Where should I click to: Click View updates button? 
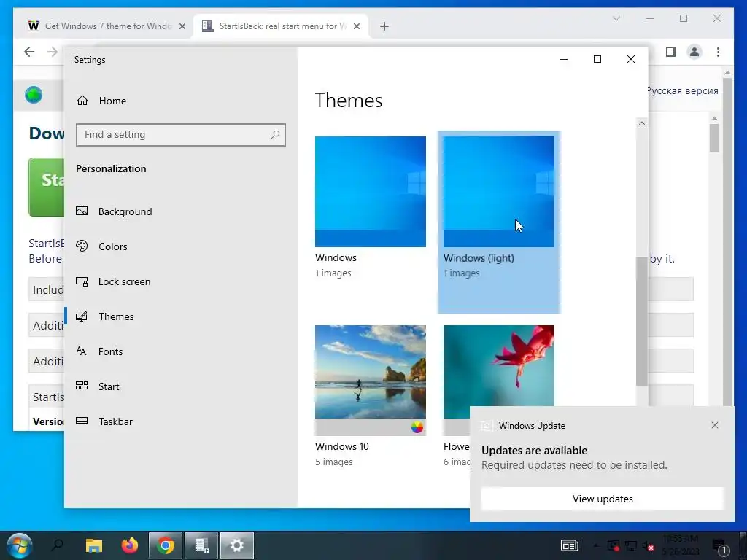coord(602,499)
